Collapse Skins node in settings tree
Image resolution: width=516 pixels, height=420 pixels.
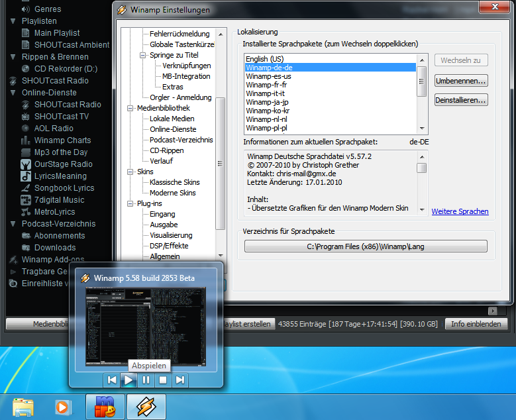click(130, 172)
